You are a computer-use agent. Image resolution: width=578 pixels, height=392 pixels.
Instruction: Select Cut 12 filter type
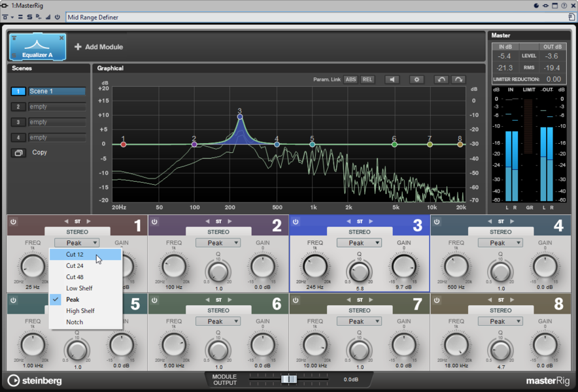tap(85, 254)
